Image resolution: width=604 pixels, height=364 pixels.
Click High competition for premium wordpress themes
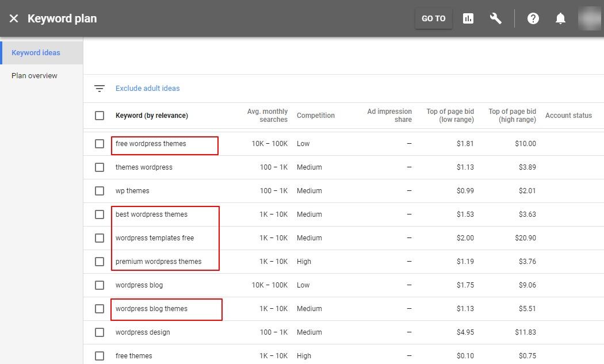[304, 262]
